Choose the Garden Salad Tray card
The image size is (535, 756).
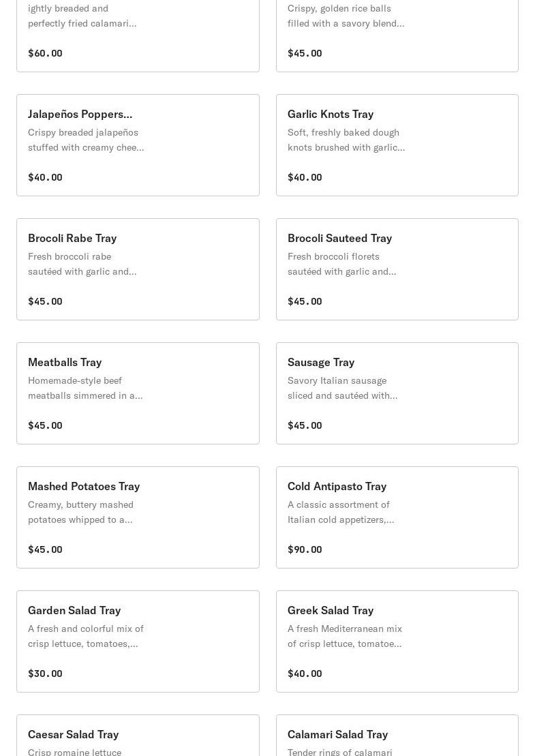[138, 641]
